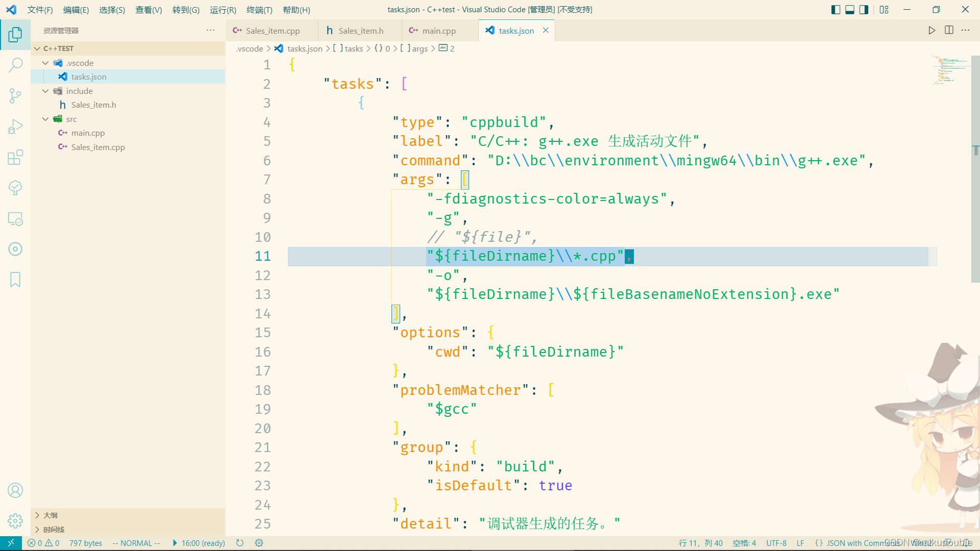Toggle the primary side bar layout button
The height and width of the screenshot is (551, 980).
[836, 10]
